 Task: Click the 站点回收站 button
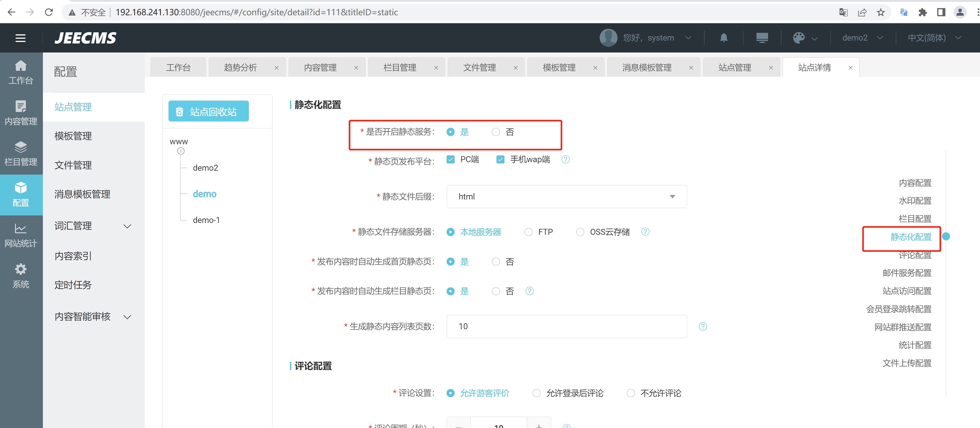click(x=209, y=111)
